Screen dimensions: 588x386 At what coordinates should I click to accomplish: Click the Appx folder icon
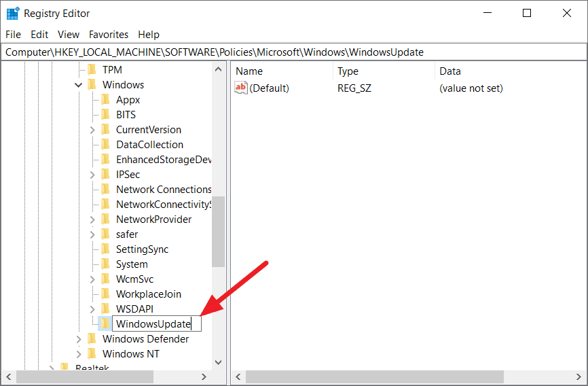[x=106, y=100]
